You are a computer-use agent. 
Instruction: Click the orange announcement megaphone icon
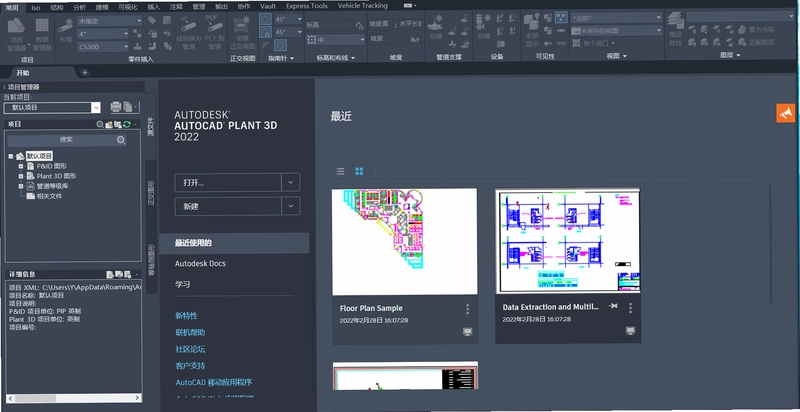[x=786, y=113]
